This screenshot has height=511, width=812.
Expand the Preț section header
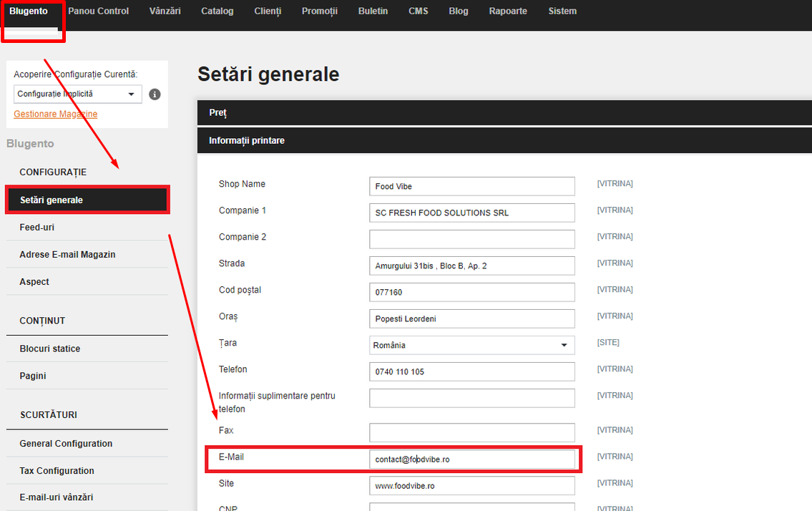tap(504, 112)
